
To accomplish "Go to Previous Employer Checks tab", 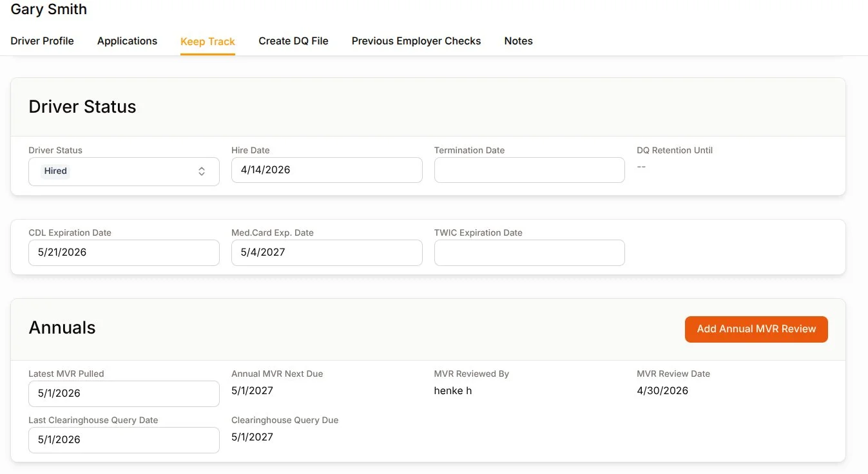I will 416,41.
